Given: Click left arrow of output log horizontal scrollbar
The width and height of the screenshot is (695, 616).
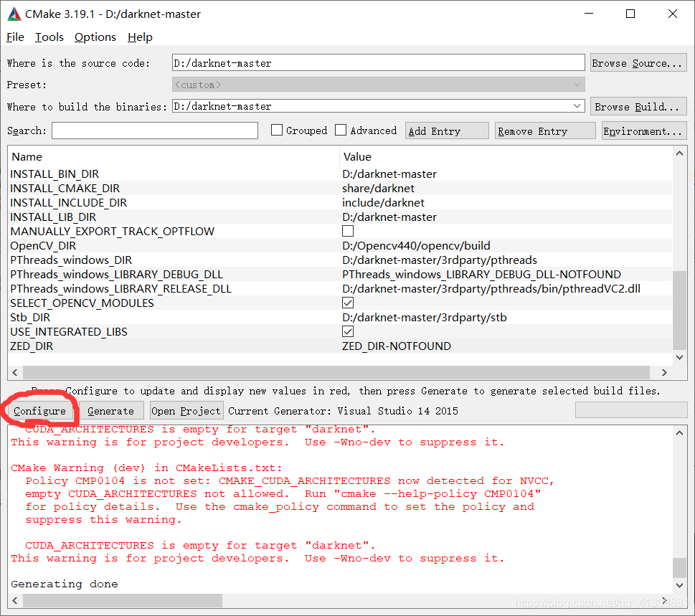Looking at the screenshot, I should pyautogui.click(x=15, y=600).
